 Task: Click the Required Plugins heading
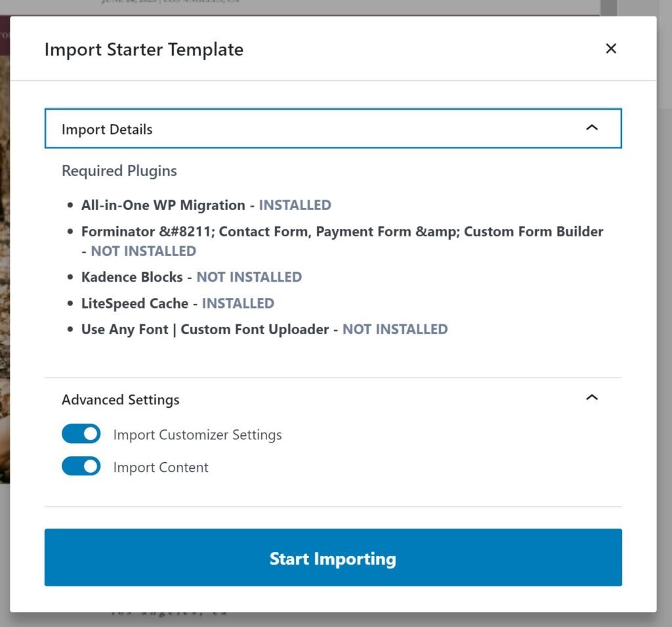click(x=119, y=171)
